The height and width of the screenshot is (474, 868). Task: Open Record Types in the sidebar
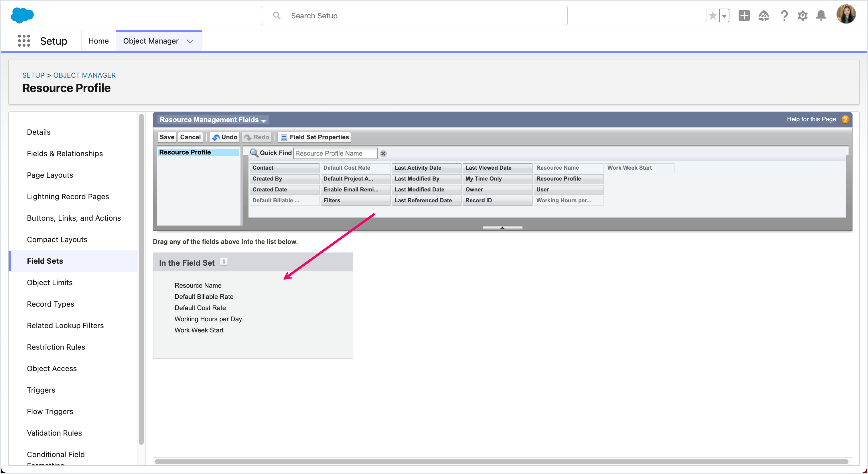51,304
